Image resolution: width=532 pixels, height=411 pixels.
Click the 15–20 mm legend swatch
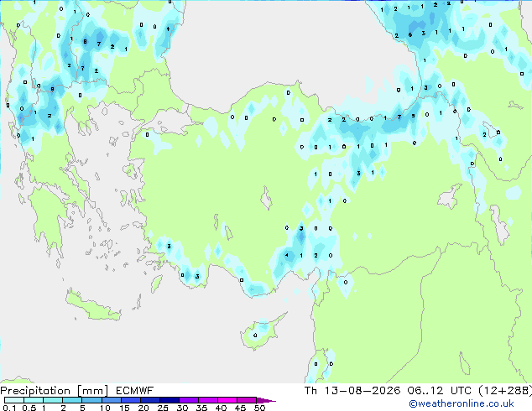tap(130, 400)
